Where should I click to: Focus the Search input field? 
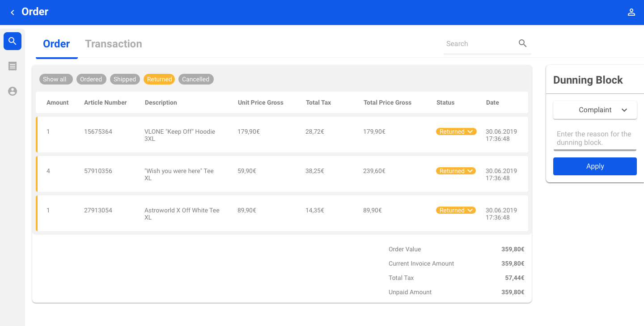point(479,44)
